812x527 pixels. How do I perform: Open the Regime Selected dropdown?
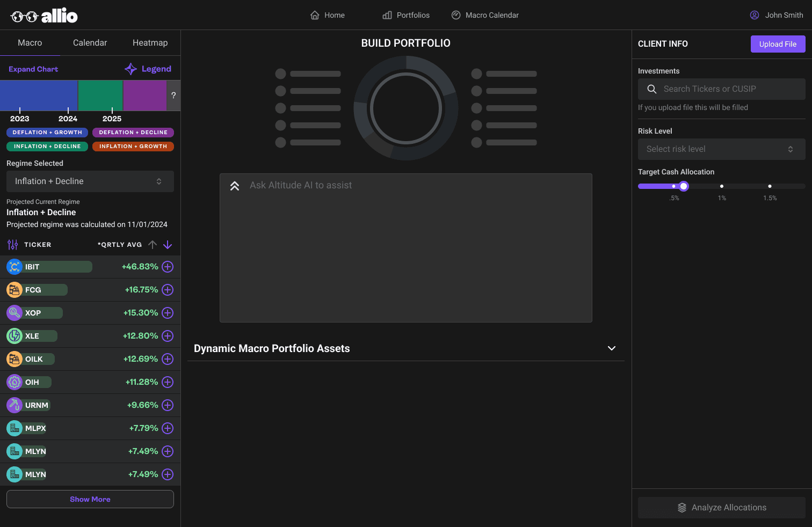click(x=90, y=181)
